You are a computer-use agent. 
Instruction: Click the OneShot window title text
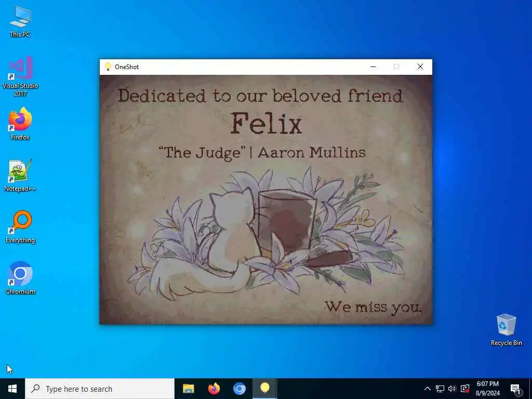(127, 67)
